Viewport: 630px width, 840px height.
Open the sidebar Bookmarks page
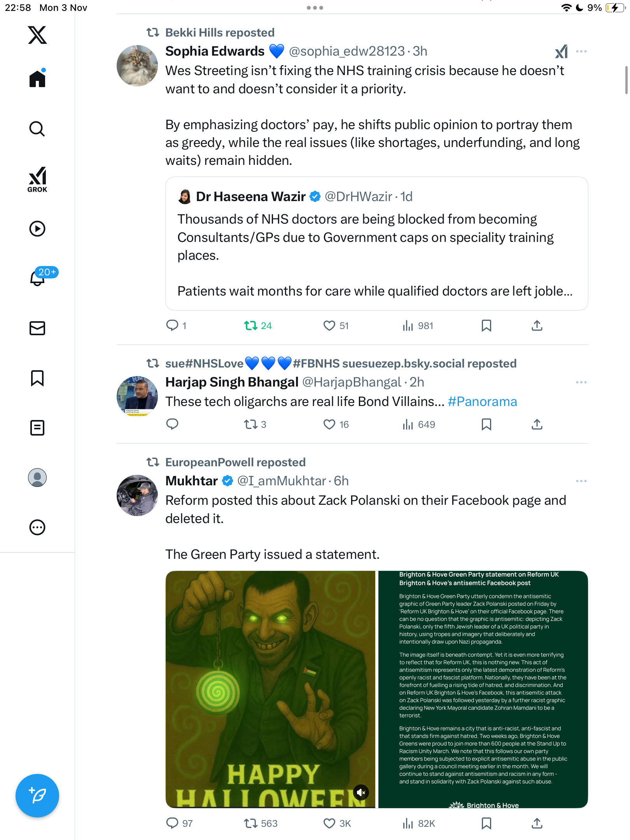(37, 378)
